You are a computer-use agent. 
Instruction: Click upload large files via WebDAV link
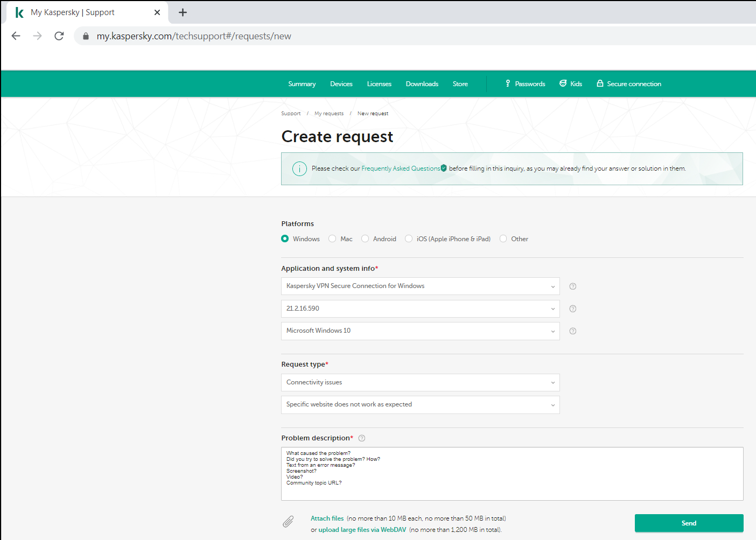362,530
